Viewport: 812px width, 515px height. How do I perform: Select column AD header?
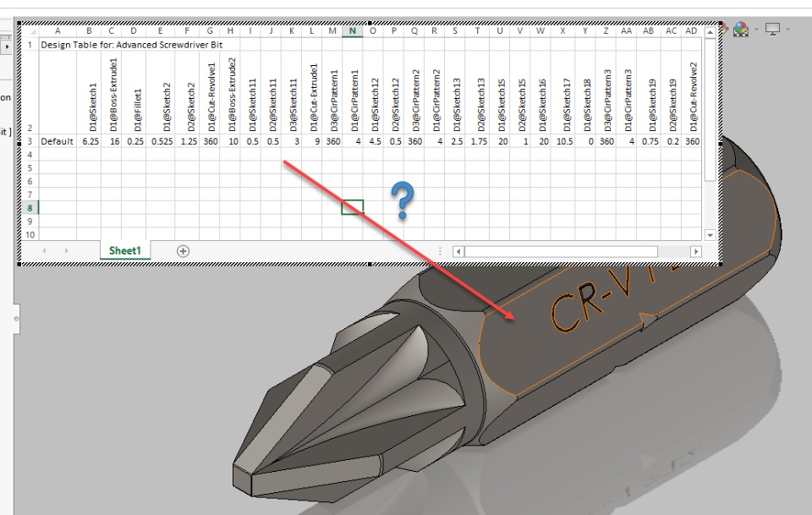tap(691, 31)
